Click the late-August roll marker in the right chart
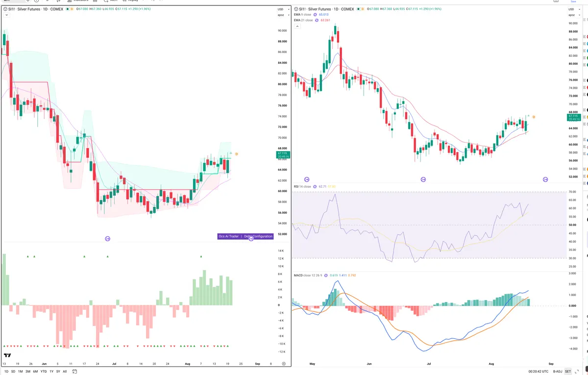588x375 pixels. (x=545, y=179)
